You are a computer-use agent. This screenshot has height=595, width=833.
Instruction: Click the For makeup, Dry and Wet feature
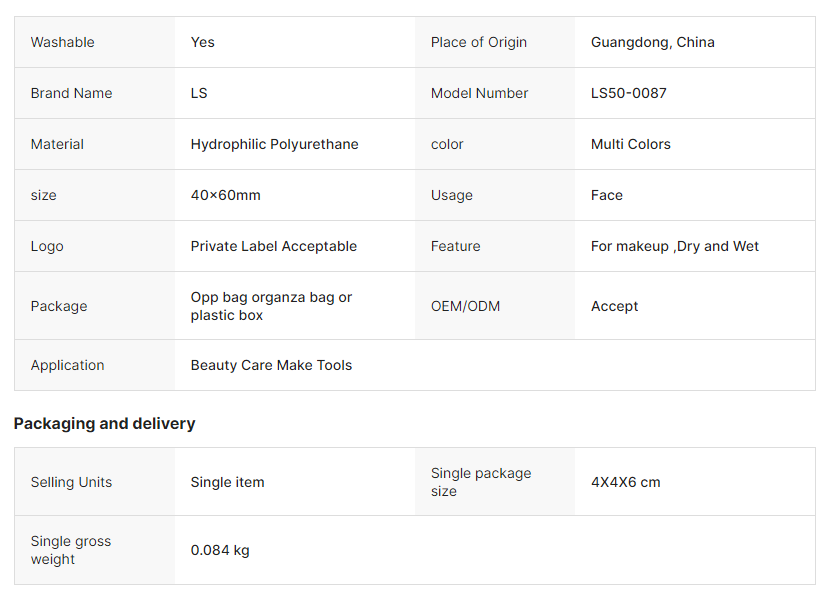(x=674, y=246)
